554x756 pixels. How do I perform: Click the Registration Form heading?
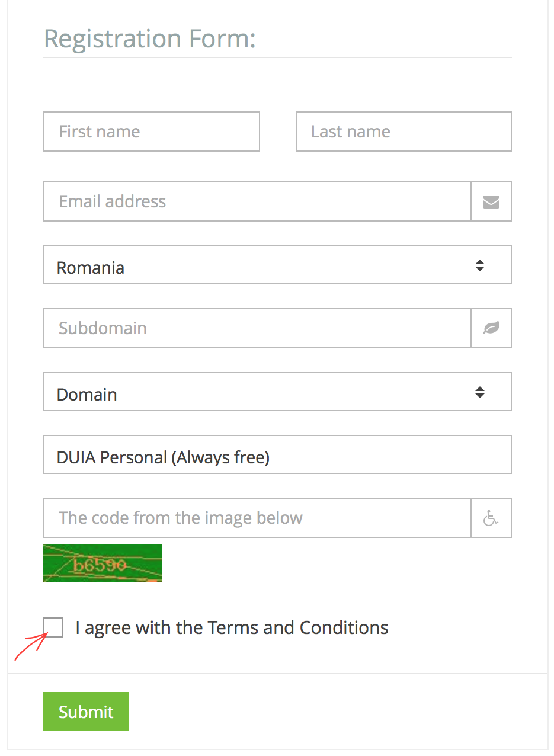coord(150,40)
